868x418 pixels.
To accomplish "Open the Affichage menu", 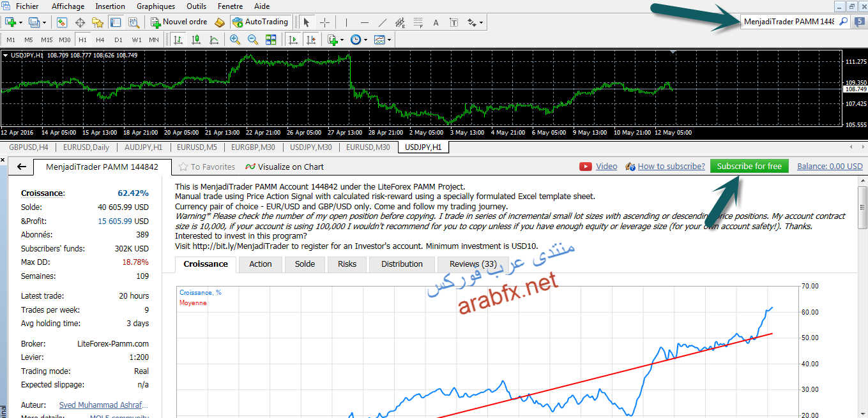I will click(x=68, y=6).
